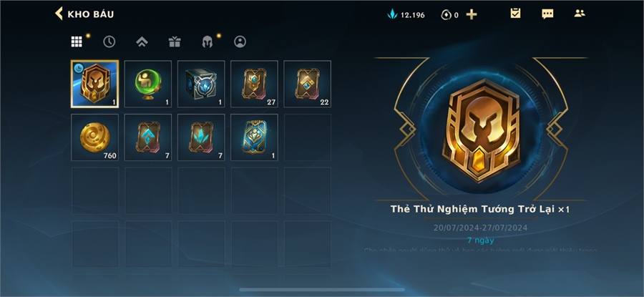Switch to the profile avatar tab
Image resolution: width=644 pixels, height=297 pixels.
point(240,42)
